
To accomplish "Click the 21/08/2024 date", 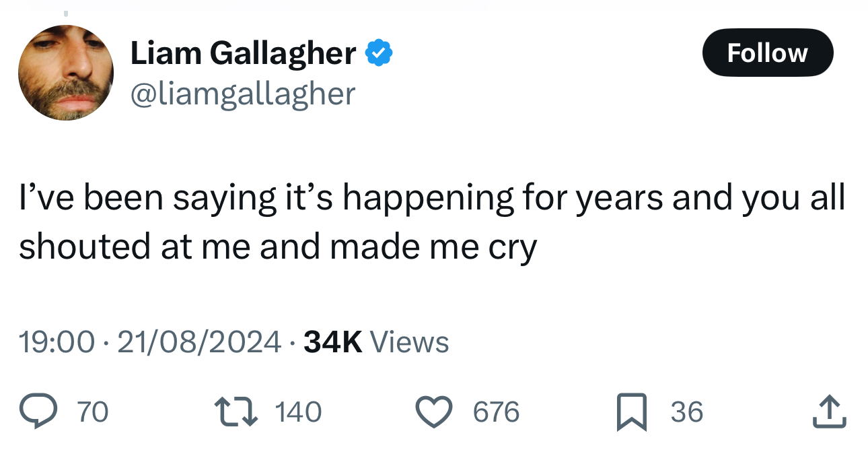I will (199, 342).
